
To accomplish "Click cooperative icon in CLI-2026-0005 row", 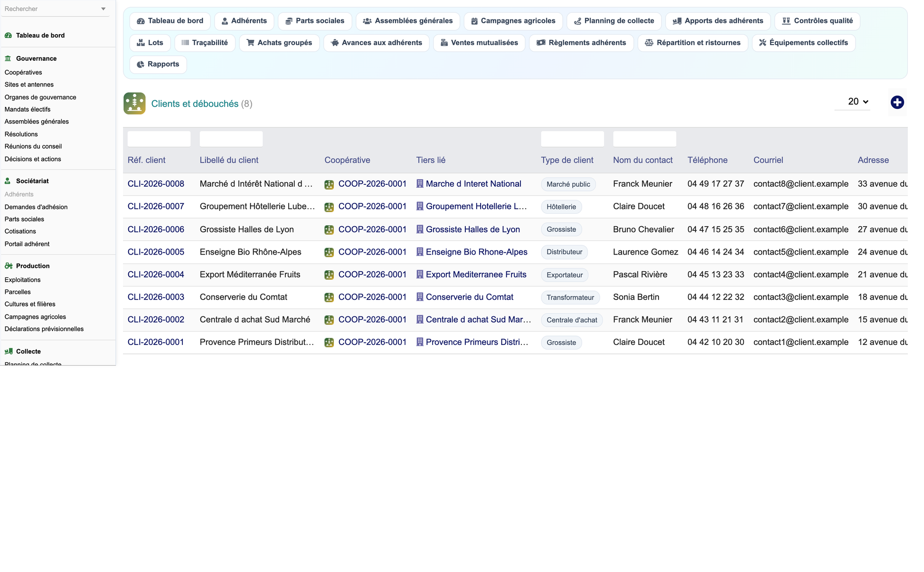I will [329, 252].
